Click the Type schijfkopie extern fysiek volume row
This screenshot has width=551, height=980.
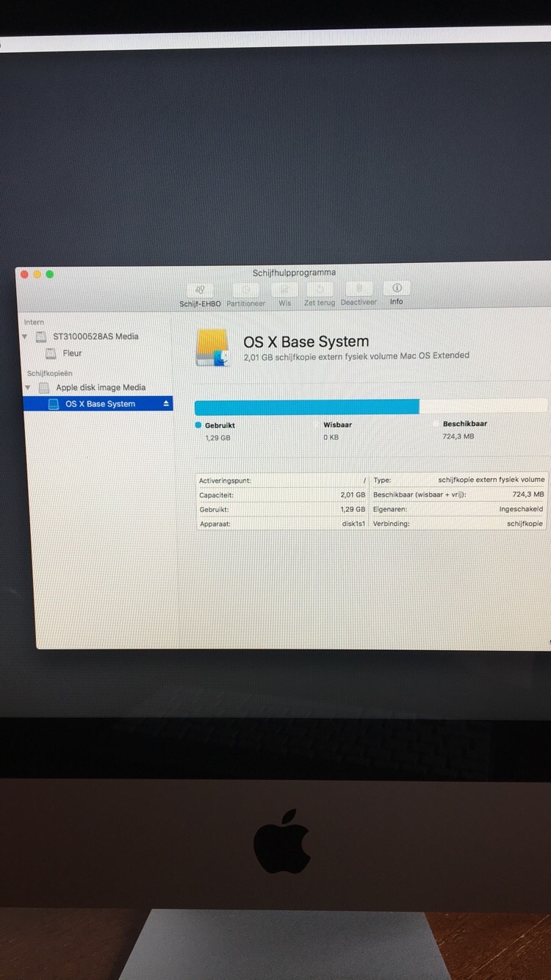point(459,480)
